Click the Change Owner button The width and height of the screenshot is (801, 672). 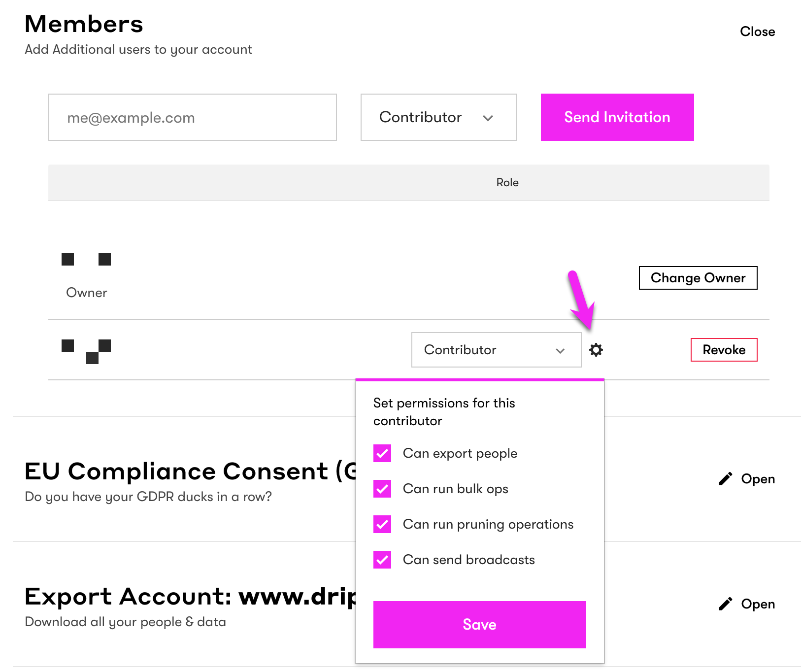[698, 278]
